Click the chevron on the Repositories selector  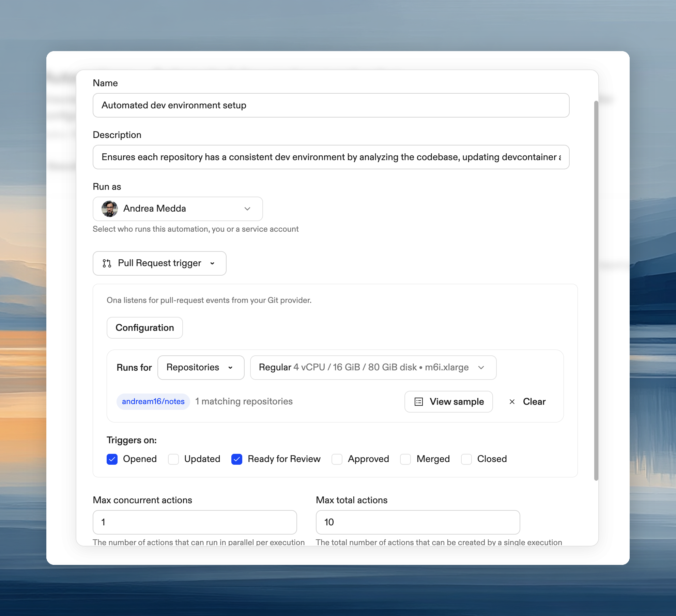tap(231, 368)
